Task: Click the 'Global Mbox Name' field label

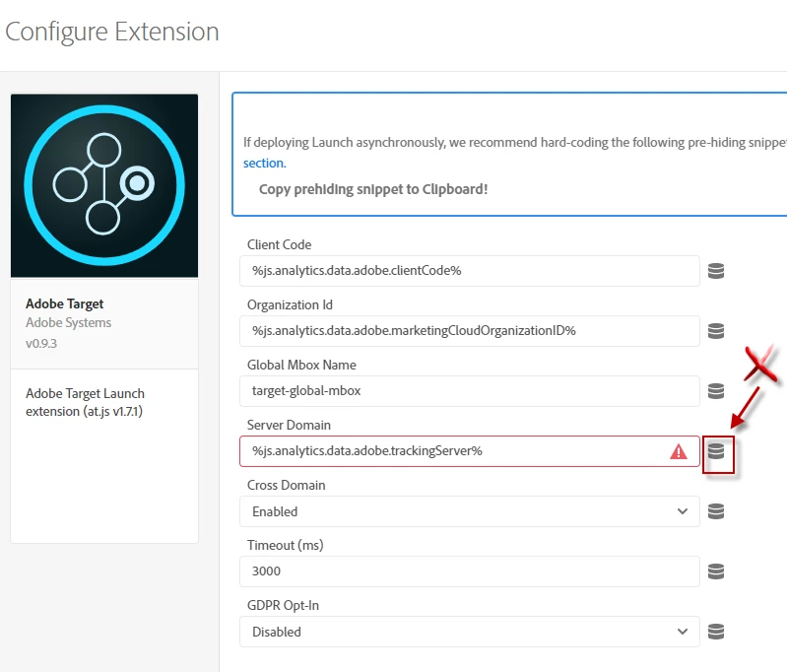Action: [301, 365]
